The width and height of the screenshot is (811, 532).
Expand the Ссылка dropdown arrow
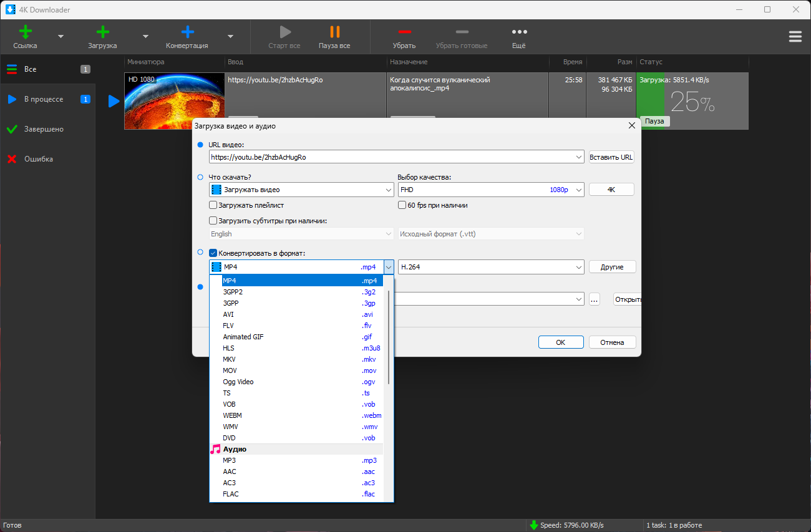61,37
